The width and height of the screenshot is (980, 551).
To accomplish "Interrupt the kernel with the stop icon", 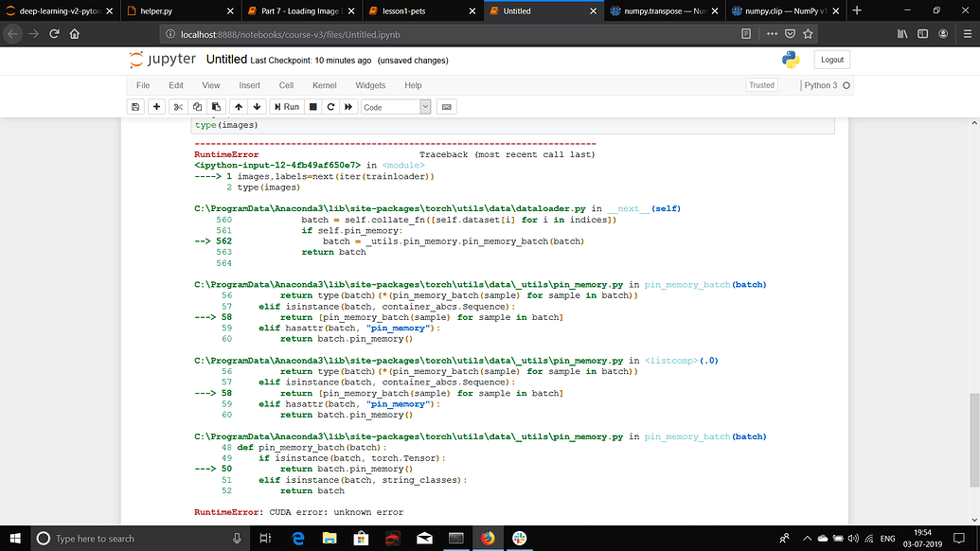I will click(x=312, y=107).
